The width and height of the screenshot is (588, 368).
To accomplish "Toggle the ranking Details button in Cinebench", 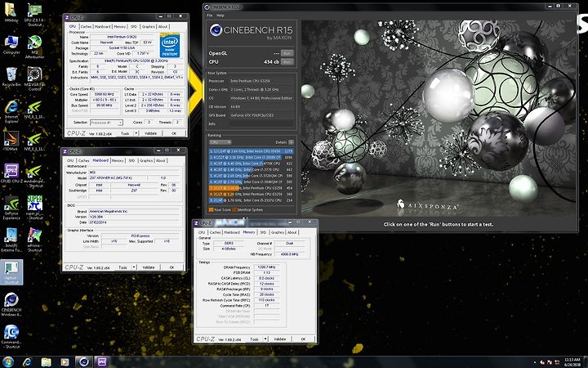I will tap(291, 142).
